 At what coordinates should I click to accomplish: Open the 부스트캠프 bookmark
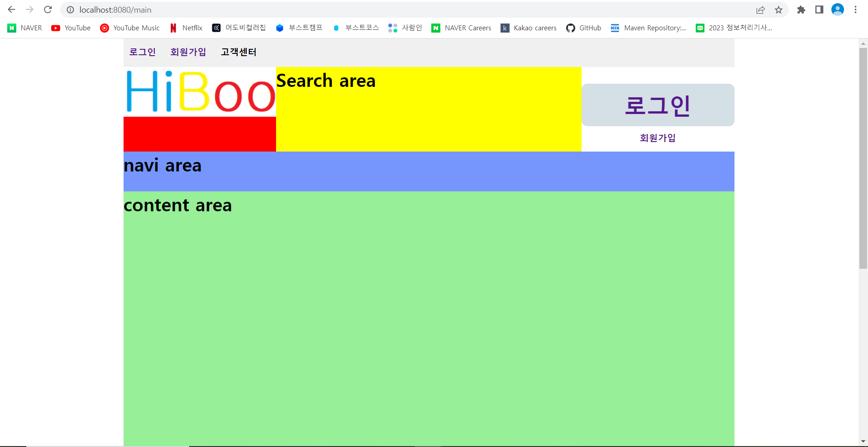point(299,28)
